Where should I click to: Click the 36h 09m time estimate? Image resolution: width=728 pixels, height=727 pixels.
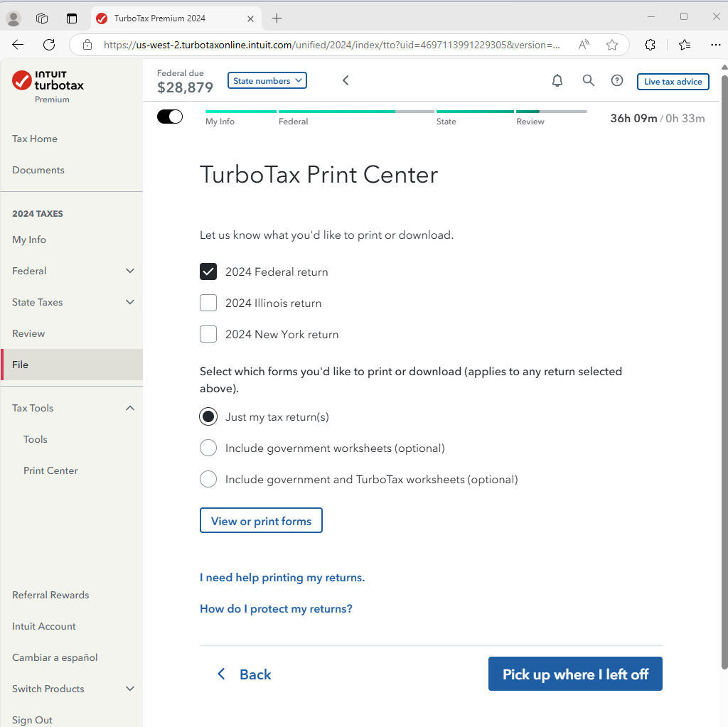[633, 118]
